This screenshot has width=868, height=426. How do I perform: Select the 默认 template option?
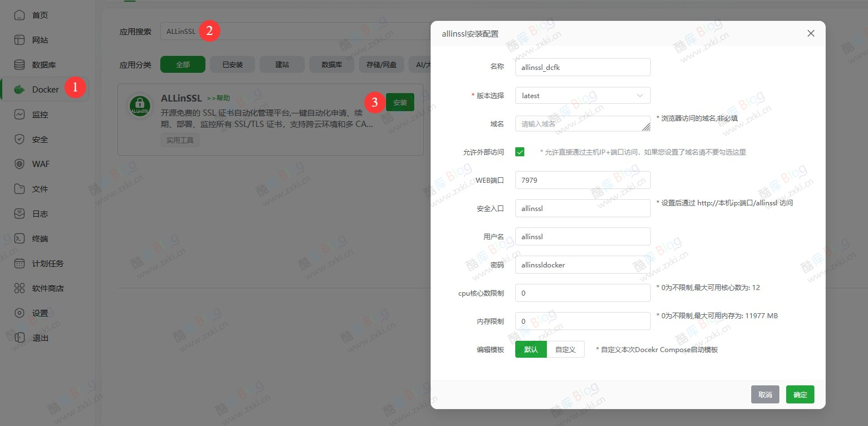(531, 349)
